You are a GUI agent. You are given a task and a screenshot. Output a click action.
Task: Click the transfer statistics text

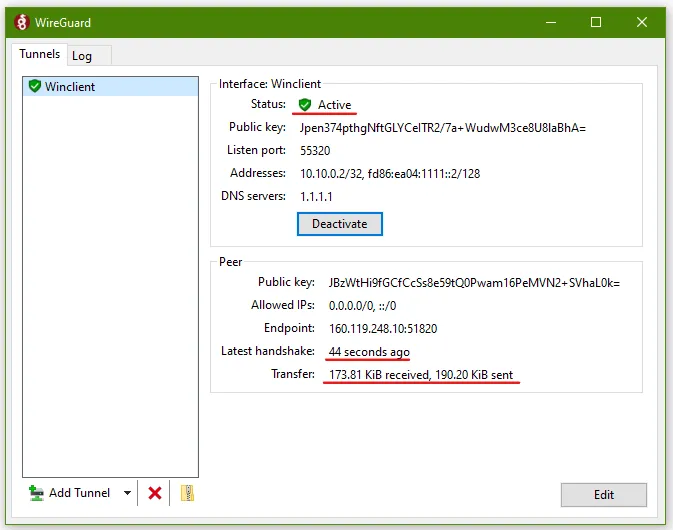point(421,375)
